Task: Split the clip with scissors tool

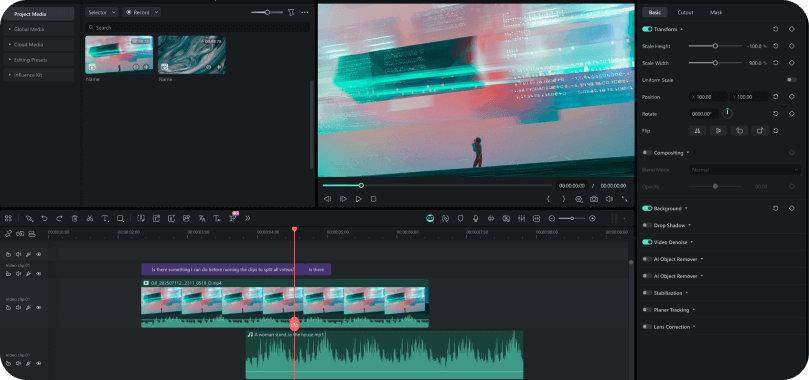Action: point(90,219)
